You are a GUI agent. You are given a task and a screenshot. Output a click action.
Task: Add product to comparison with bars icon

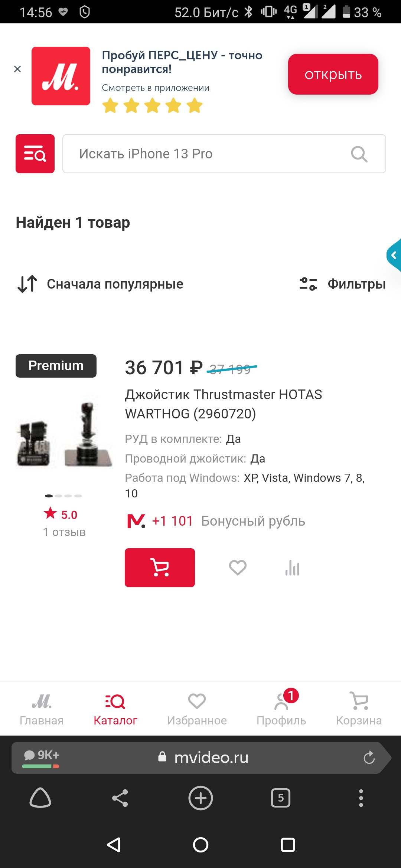(293, 568)
